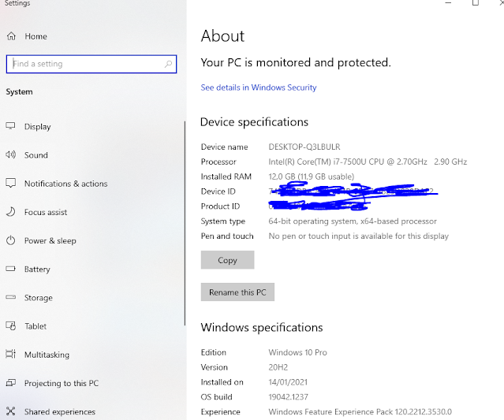This screenshot has width=504, height=420.
Task: Open Projecting to this PC
Action: [x=62, y=384]
